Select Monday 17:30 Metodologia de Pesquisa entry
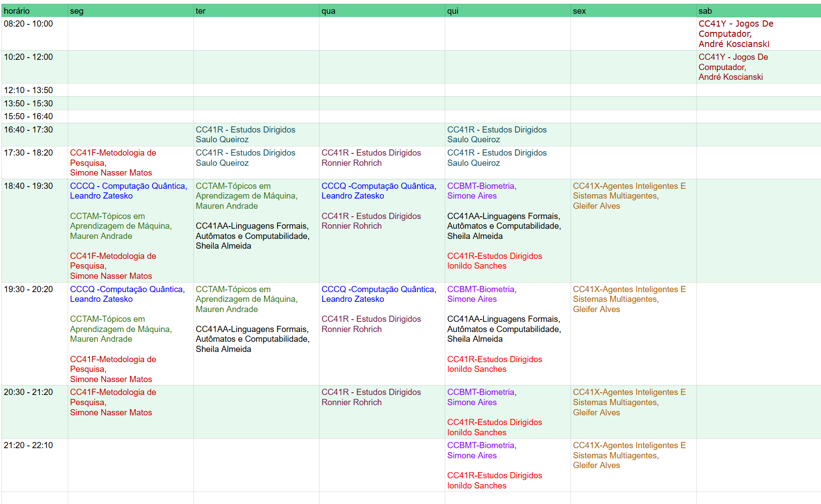Viewport: 821px width, 504px height. pos(113,163)
